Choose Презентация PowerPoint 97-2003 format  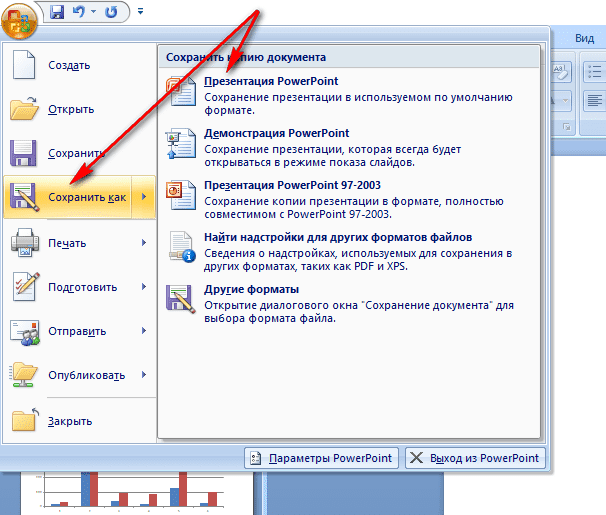click(x=349, y=199)
